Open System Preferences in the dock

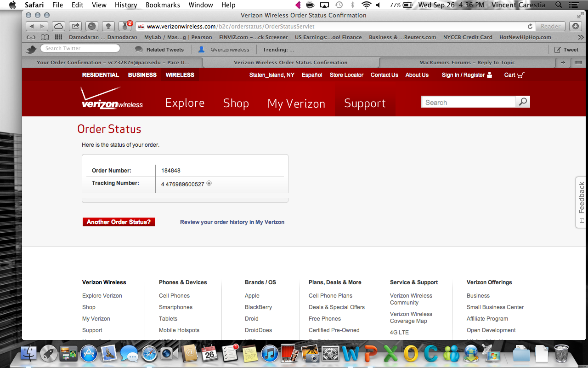click(x=330, y=353)
